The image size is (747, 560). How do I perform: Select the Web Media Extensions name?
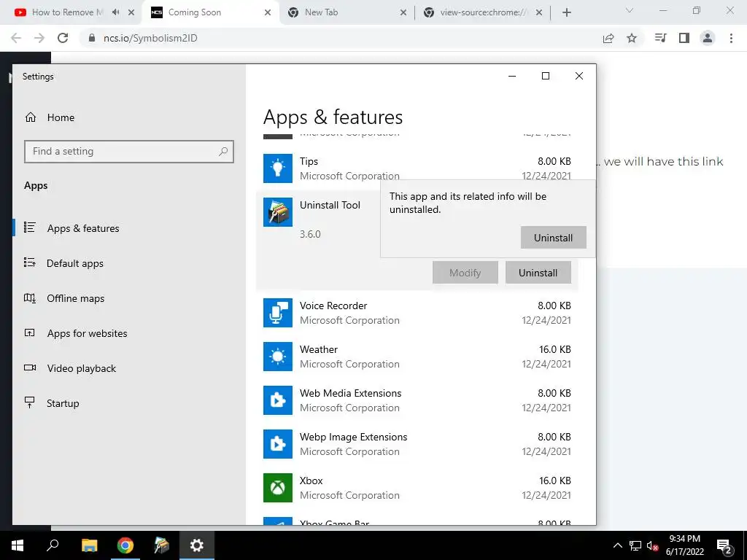point(351,393)
